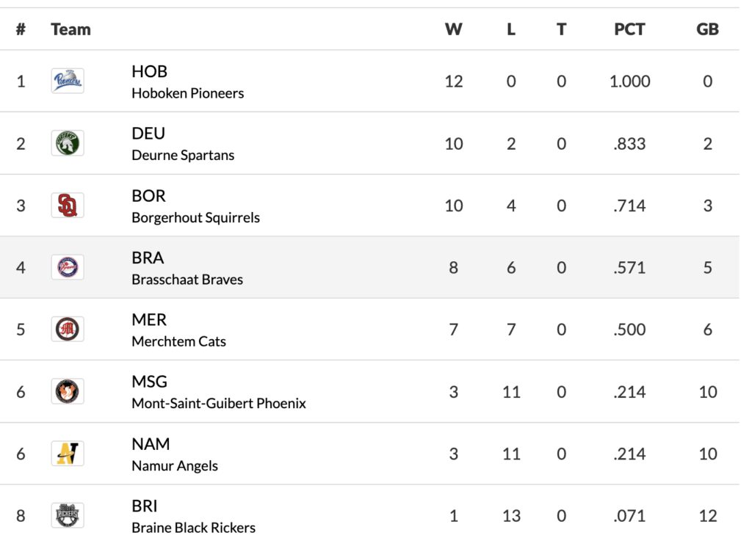The image size is (752, 560).
Task: Sort by the PCT column header
Action: [629, 29]
